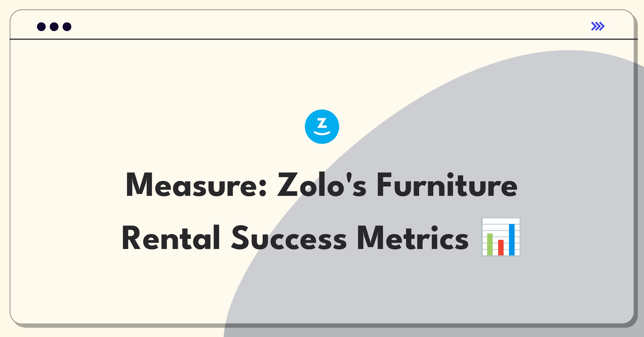Viewport: 644px width, 337px height.
Task: Click the word "Zolo's" in the title
Action: coord(321,185)
